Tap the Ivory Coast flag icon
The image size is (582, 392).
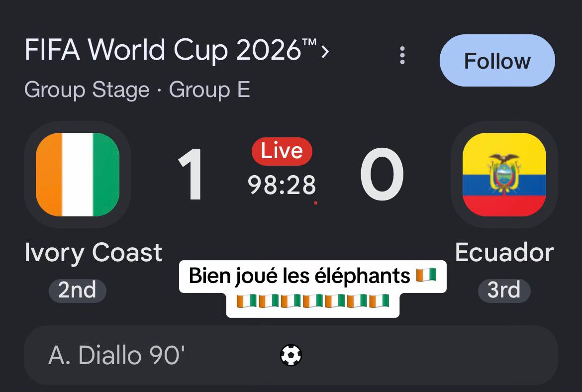pyautogui.click(x=78, y=175)
